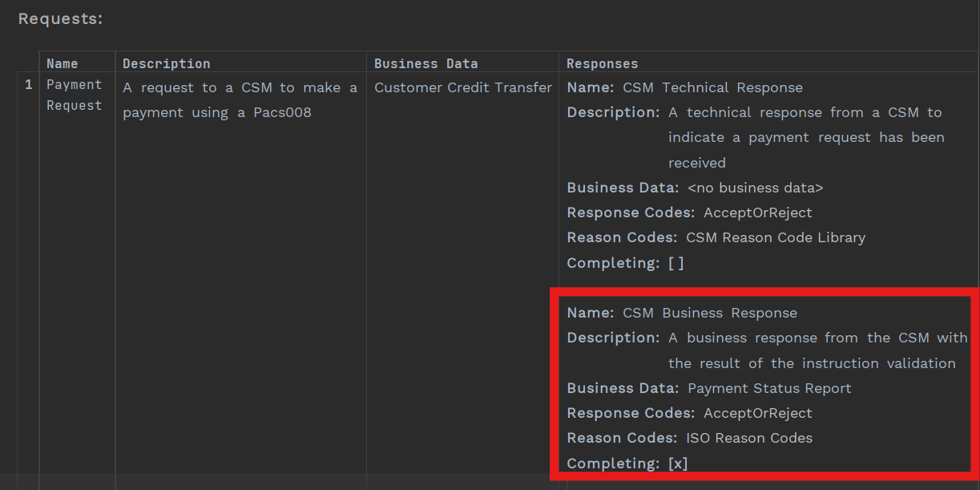980x490 pixels.
Task: Select the Description column header
Action: (167, 63)
